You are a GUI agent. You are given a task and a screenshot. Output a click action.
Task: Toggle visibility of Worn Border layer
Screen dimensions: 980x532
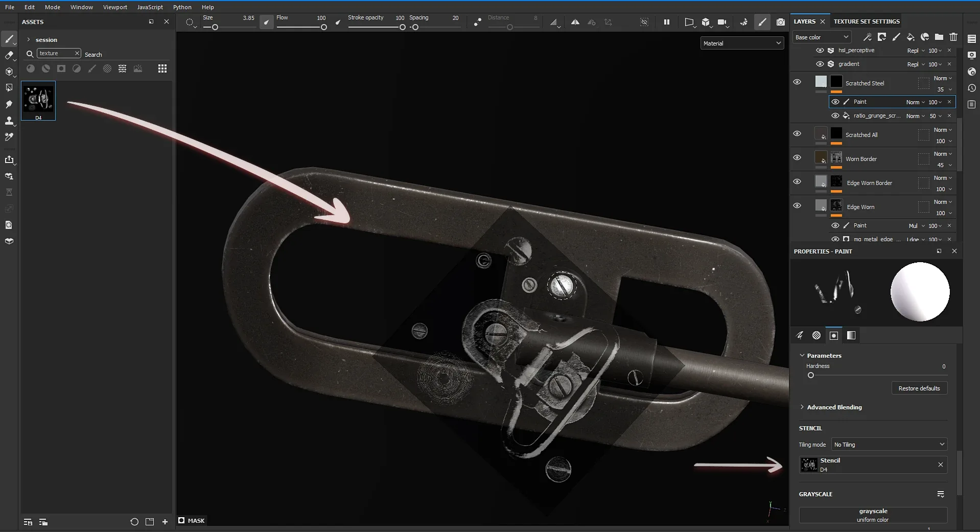tap(797, 157)
